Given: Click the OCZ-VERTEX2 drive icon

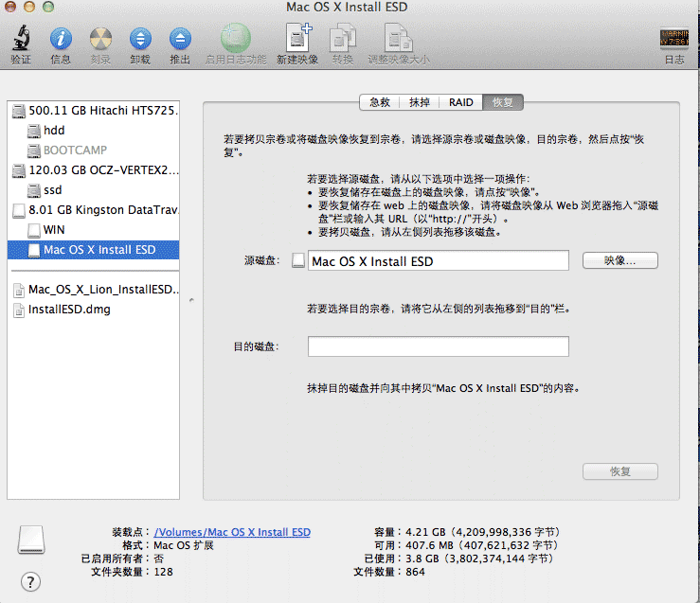Looking at the screenshot, I should coord(19,170).
